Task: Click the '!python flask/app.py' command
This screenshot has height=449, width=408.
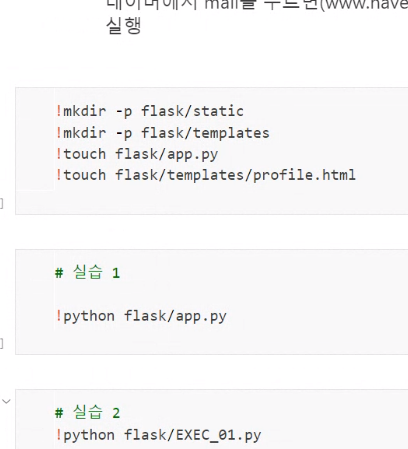Action: (x=141, y=316)
